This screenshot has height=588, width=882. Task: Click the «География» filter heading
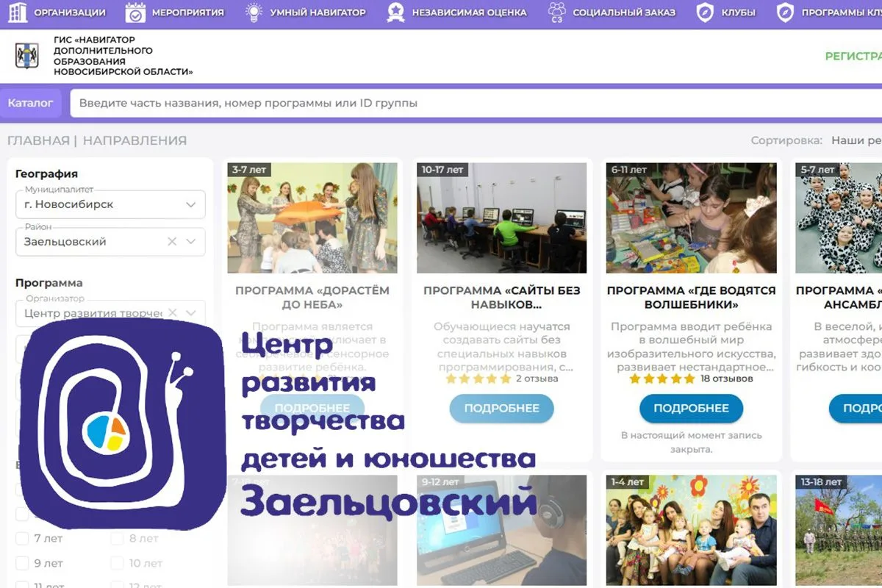46,174
